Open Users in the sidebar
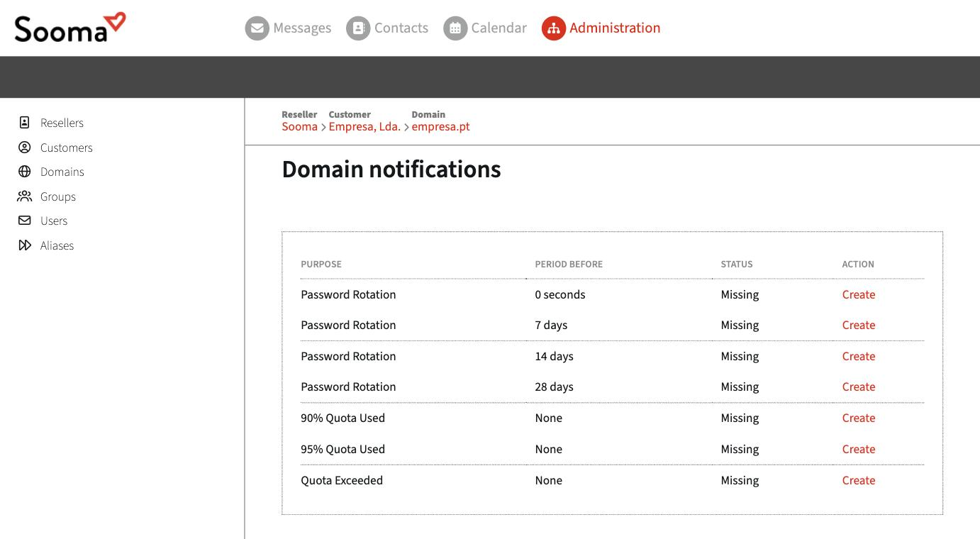The height and width of the screenshot is (539, 980). coord(53,221)
